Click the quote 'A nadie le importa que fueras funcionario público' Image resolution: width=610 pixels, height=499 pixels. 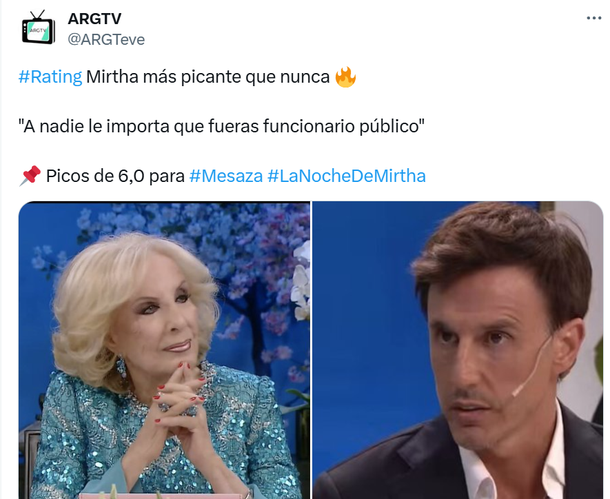coord(221,126)
